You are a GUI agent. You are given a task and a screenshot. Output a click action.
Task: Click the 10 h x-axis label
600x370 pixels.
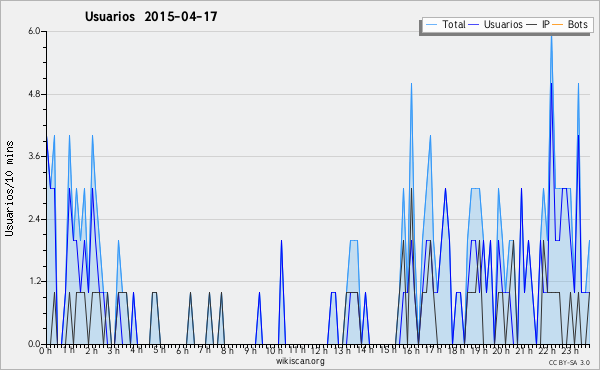coord(274,351)
